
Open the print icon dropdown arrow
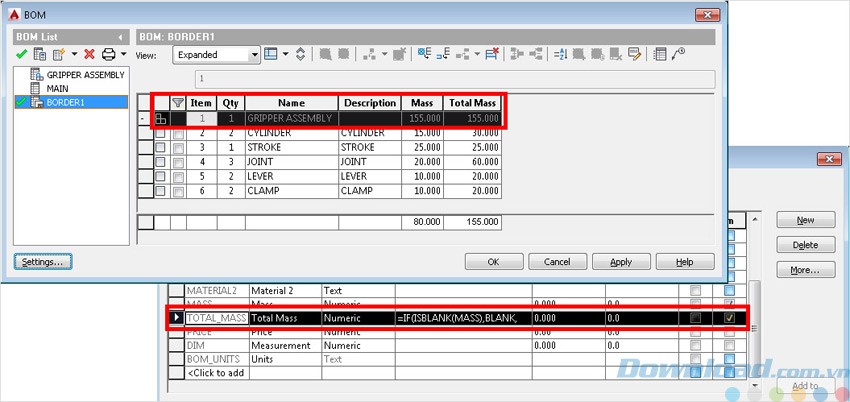(123, 54)
